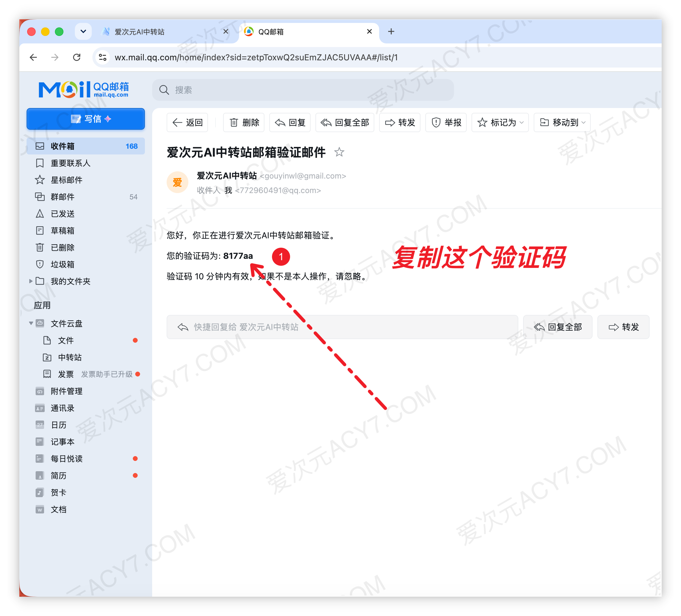Go back with the browser back arrow

pos(34,57)
